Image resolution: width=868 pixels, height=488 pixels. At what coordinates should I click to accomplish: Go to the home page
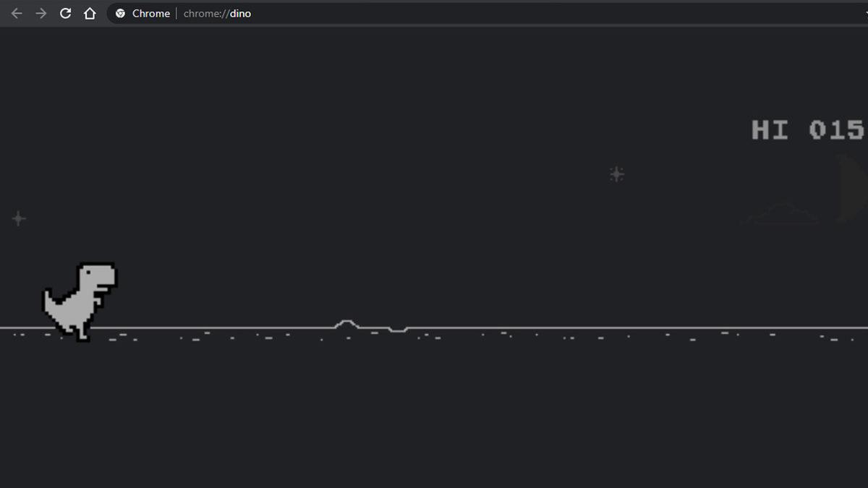pos(90,14)
